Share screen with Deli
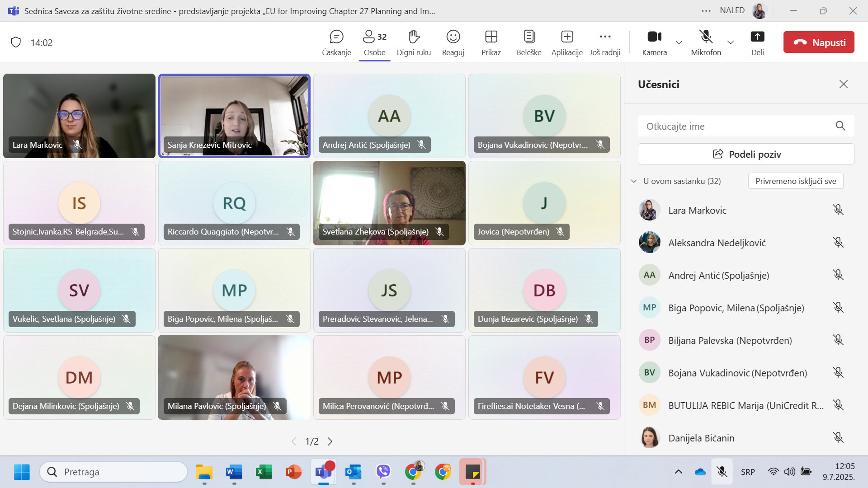Screen dimensions: 868x488 click(757, 42)
